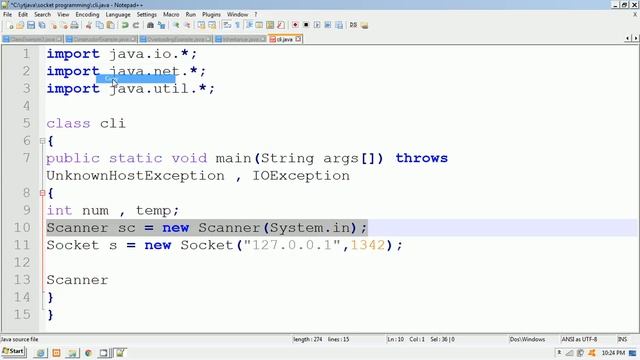Stop macro recording with black square icon

point(306,25)
